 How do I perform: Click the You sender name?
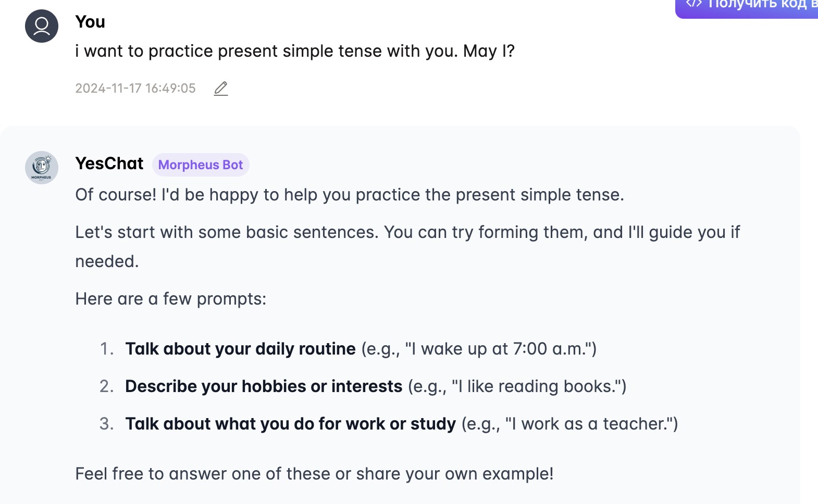click(x=90, y=22)
